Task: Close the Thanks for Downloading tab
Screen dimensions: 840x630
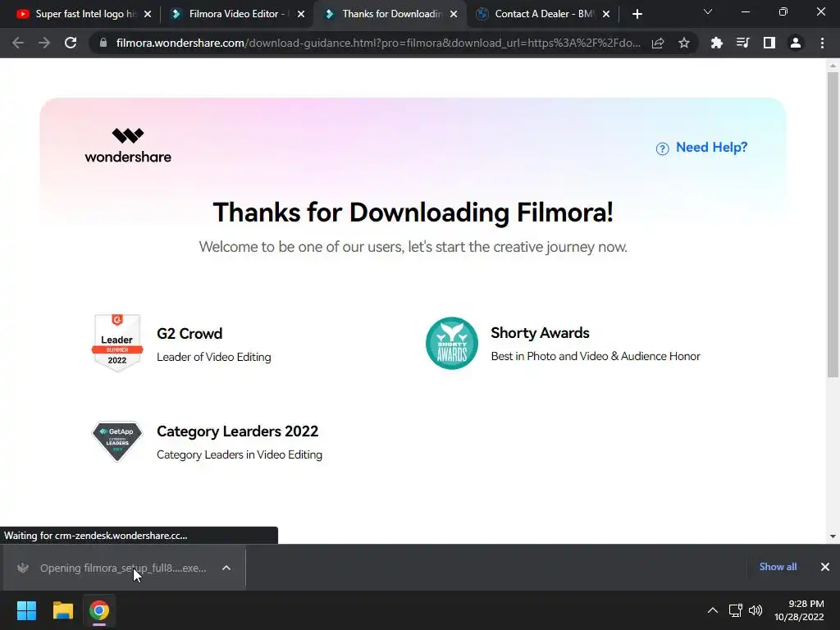Action: 454,14
